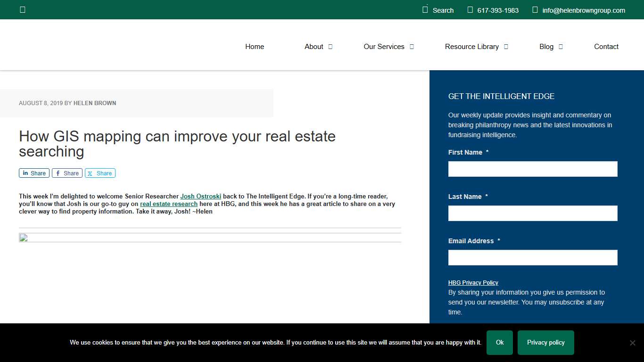Open the Josh Ostroski profile link
Screen dimensions: 644x362
(x=201, y=196)
